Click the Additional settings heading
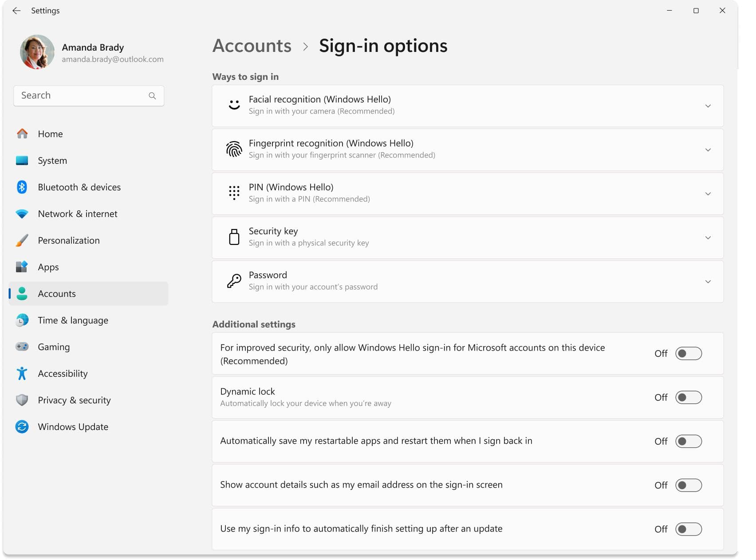This screenshot has width=756, height=560. tap(254, 324)
